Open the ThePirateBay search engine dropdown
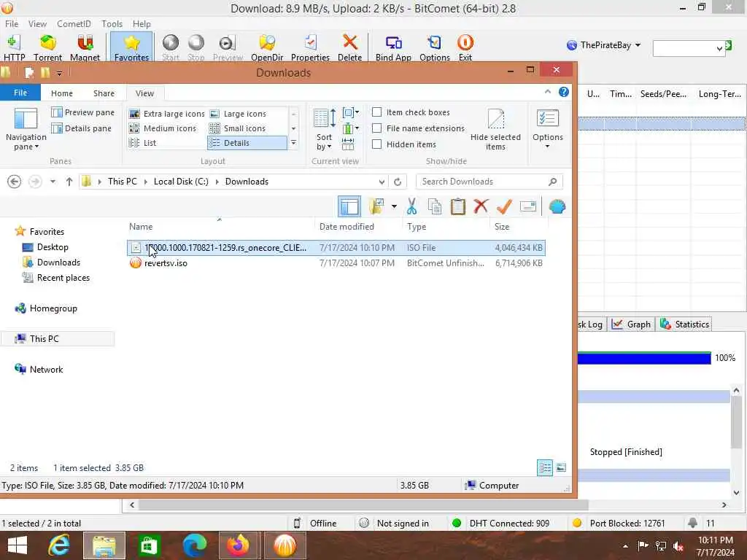Screen dimensions: 747x560 click(638, 45)
